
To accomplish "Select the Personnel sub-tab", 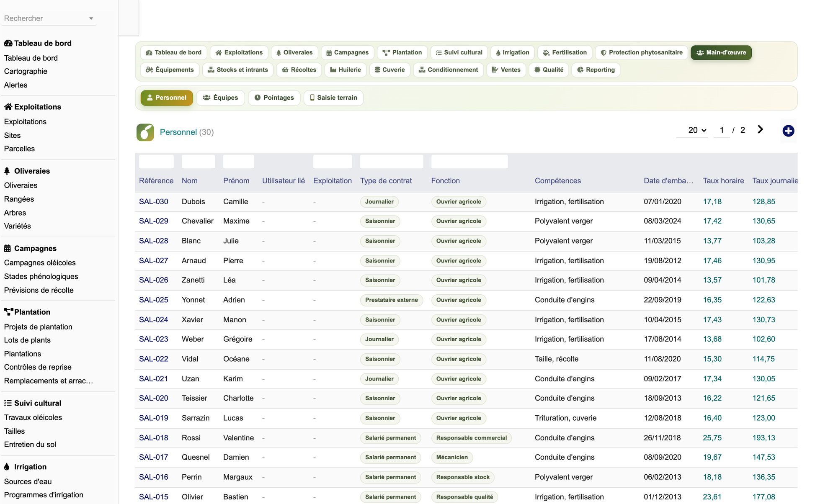I will point(167,98).
